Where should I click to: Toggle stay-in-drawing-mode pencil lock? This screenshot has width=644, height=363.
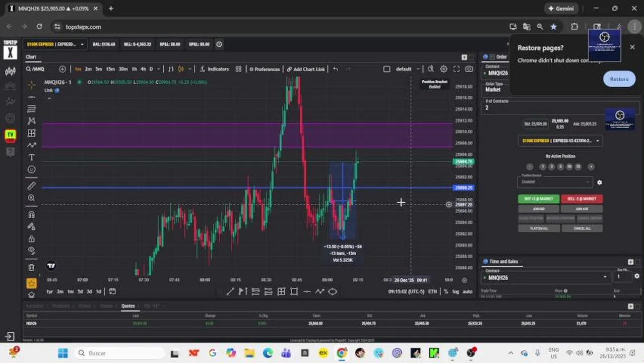click(31, 226)
